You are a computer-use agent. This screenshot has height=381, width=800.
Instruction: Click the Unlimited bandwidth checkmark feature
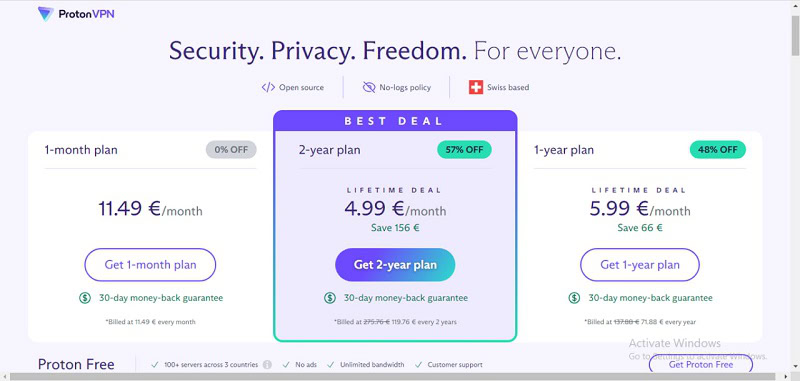click(x=365, y=365)
